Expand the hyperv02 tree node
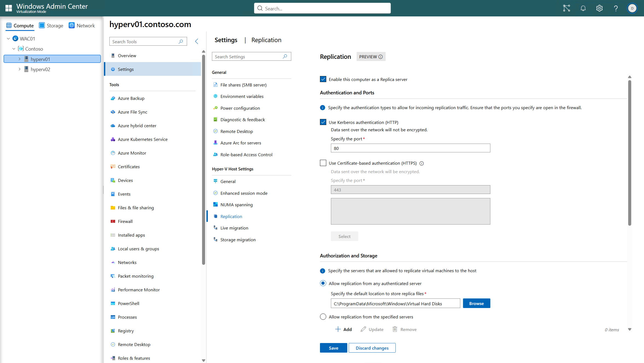 [x=19, y=69]
